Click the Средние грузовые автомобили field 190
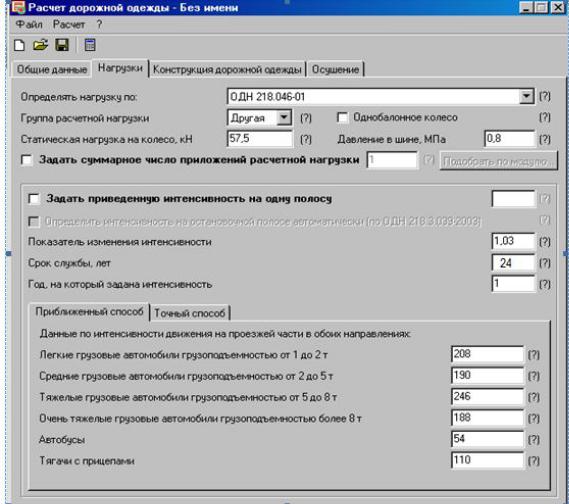 coord(487,375)
